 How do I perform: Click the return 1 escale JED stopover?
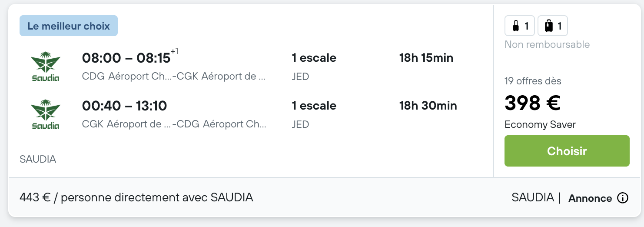click(314, 115)
